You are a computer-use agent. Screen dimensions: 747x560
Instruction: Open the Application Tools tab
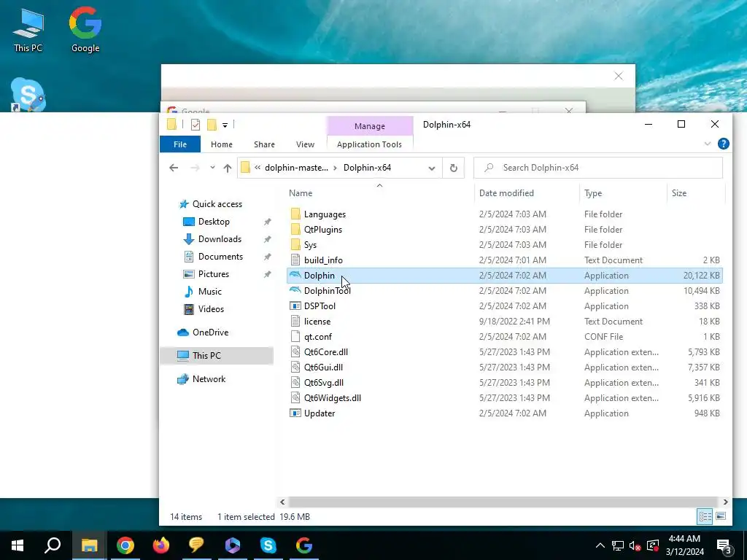(369, 144)
